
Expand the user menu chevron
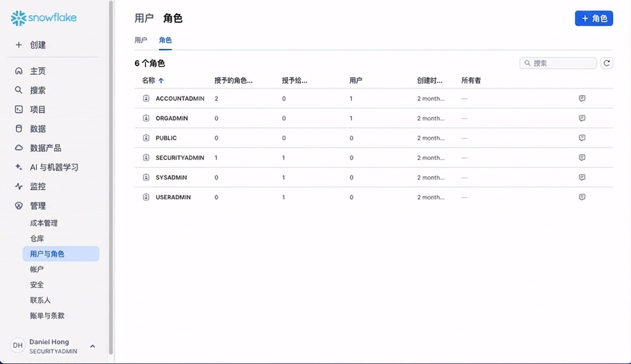coord(92,346)
